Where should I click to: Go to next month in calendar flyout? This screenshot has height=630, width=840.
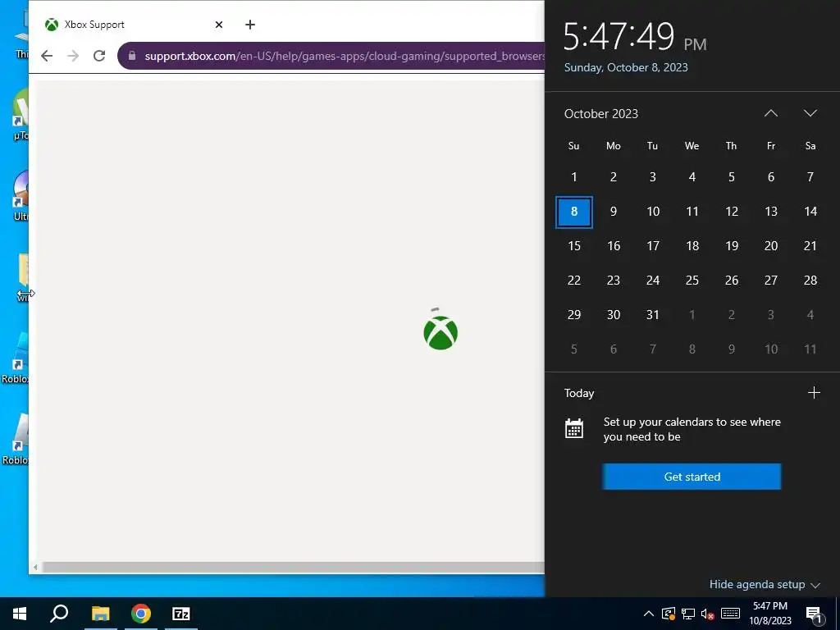coord(810,113)
